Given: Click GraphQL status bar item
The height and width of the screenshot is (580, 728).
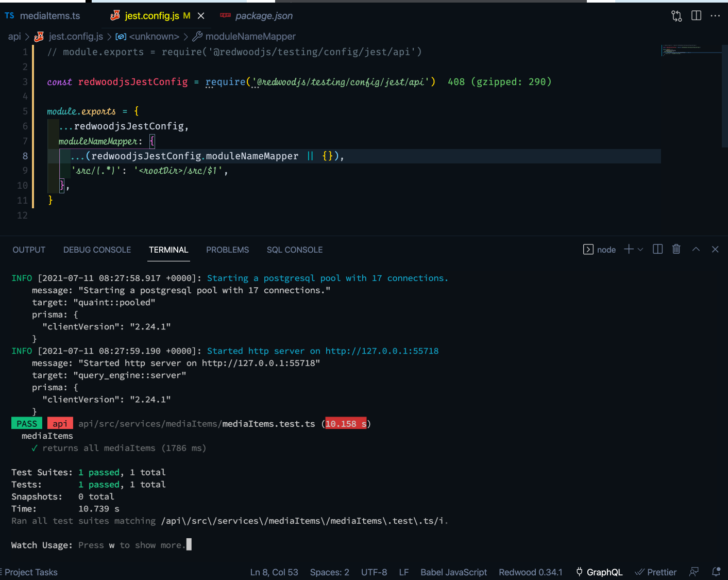Looking at the screenshot, I should pyautogui.click(x=599, y=572).
